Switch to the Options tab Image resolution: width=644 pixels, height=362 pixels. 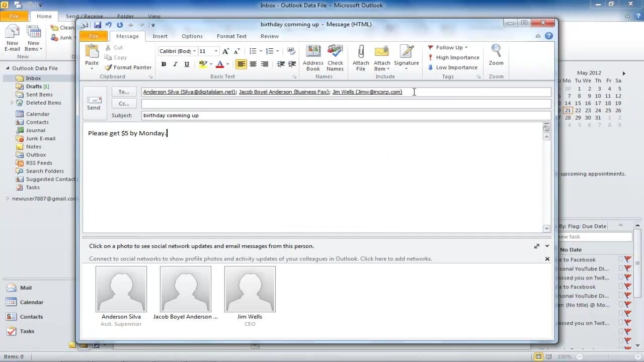[x=192, y=36]
